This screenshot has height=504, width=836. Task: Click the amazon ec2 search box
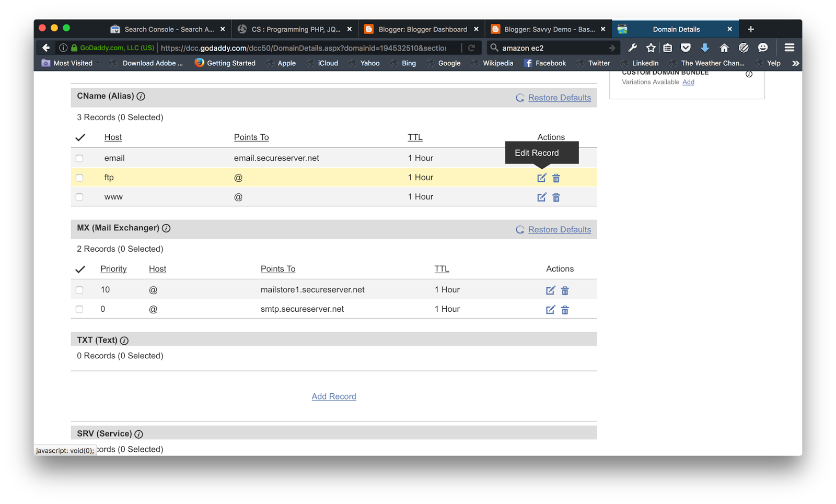tap(552, 48)
